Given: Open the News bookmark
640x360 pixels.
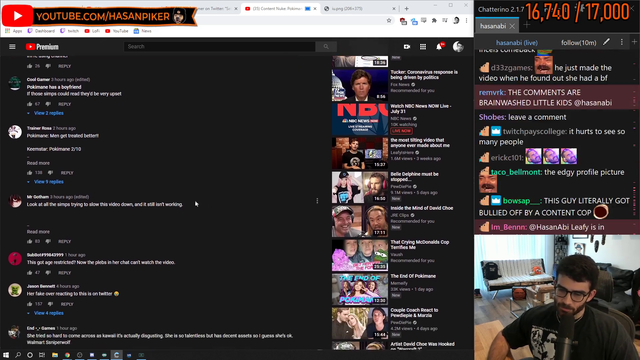Looking at the screenshot, I should tap(142, 31).
